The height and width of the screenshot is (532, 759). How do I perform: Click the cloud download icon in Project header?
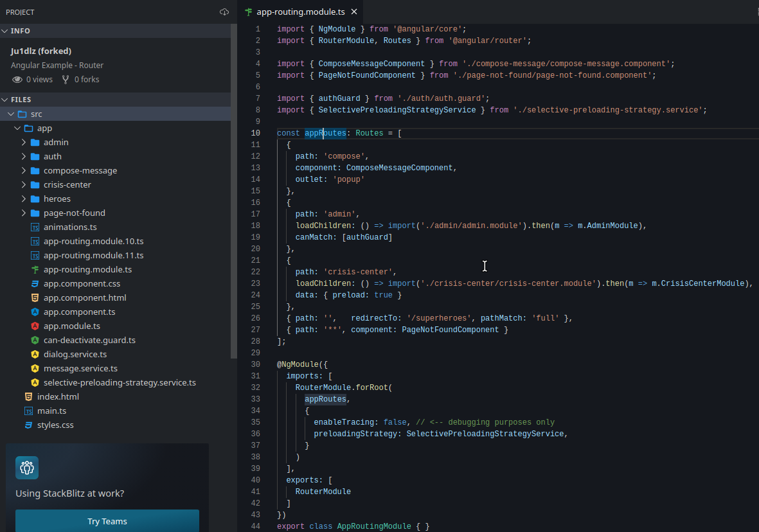click(x=224, y=12)
